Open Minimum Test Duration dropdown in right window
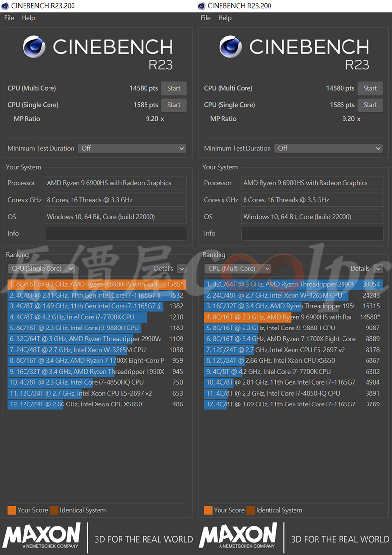Viewport: 392px width, 555px height. click(328, 148)
